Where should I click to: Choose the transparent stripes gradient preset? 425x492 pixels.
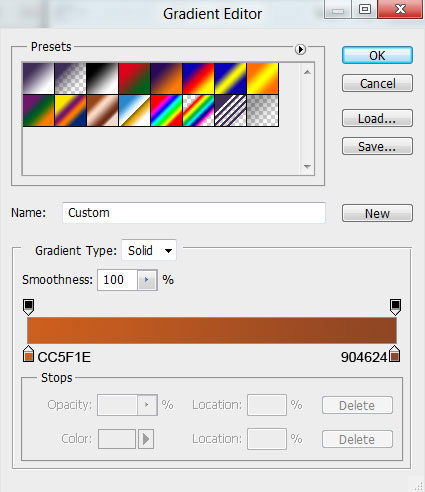point(230,110)
